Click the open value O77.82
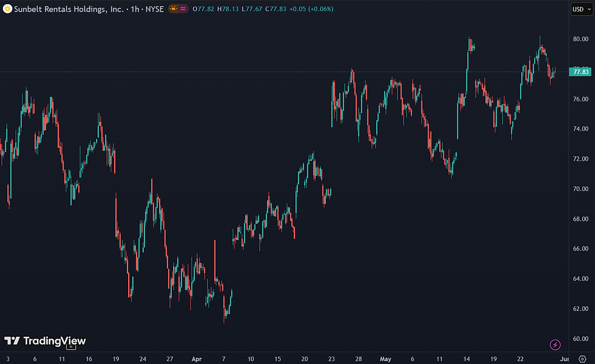 coord(203,9)
